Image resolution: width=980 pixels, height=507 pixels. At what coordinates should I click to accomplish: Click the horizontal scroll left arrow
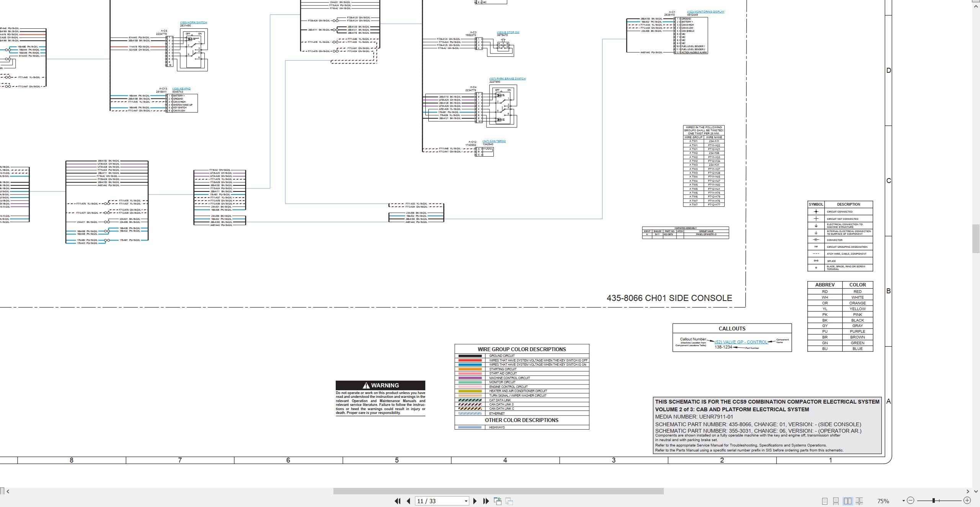coord(8,491)
